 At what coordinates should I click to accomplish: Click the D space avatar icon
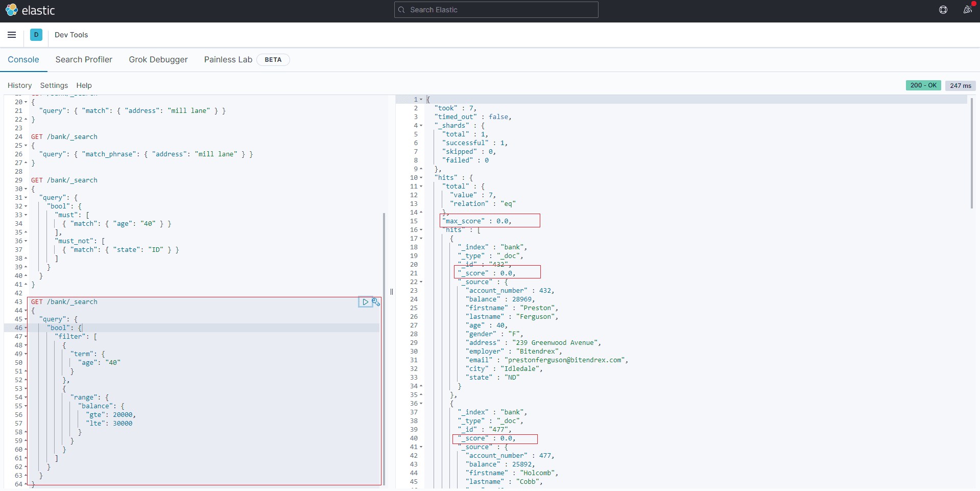pyautogui.click(x=36, y=35)
